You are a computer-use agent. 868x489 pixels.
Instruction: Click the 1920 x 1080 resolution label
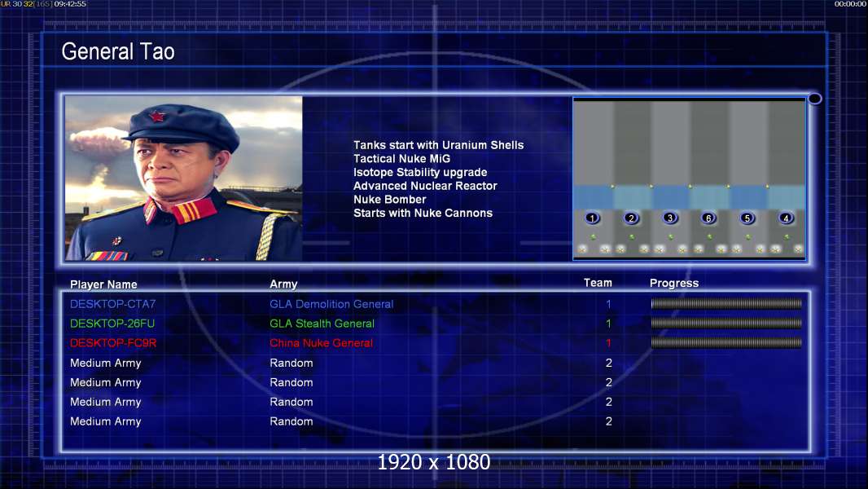[x=433, y=462]
